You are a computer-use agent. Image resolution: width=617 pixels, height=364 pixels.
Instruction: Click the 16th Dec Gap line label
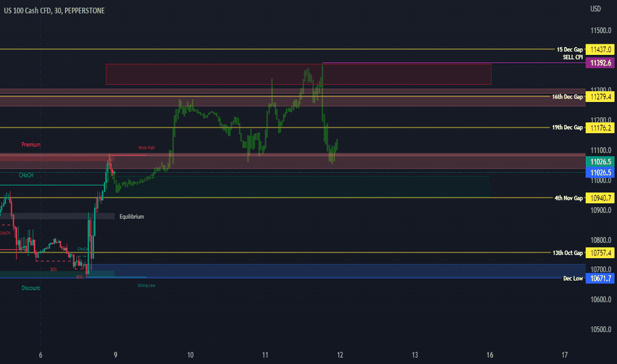tap(567, 97)
